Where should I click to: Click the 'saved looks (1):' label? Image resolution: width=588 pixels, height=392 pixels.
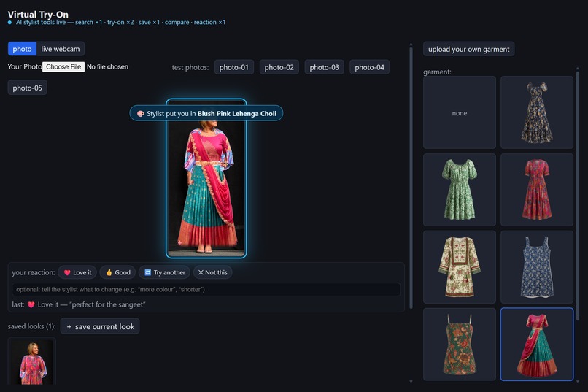pyautogui.click(x=31, y=326)
